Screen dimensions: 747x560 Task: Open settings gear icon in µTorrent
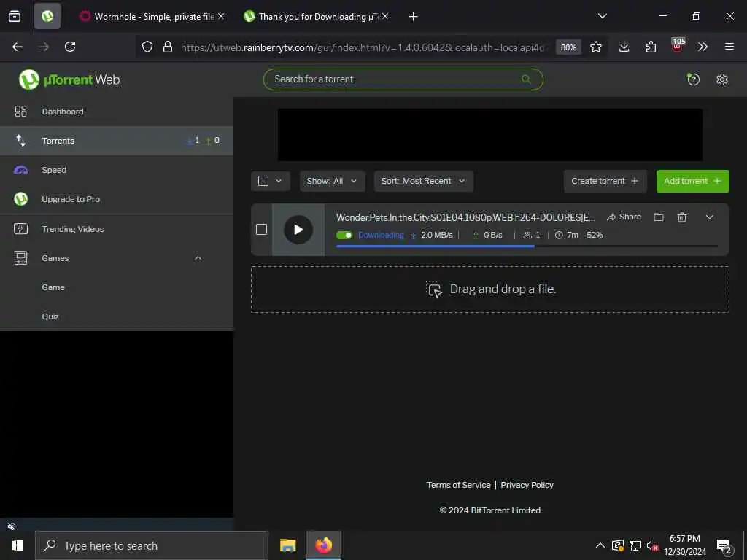click(722, 79)
